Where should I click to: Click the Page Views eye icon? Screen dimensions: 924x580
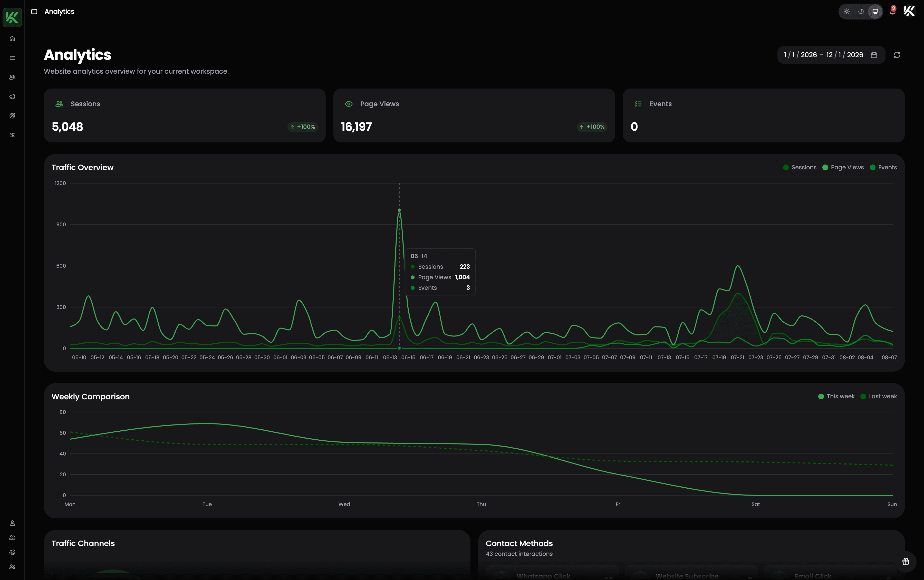[x=349, y=104]
